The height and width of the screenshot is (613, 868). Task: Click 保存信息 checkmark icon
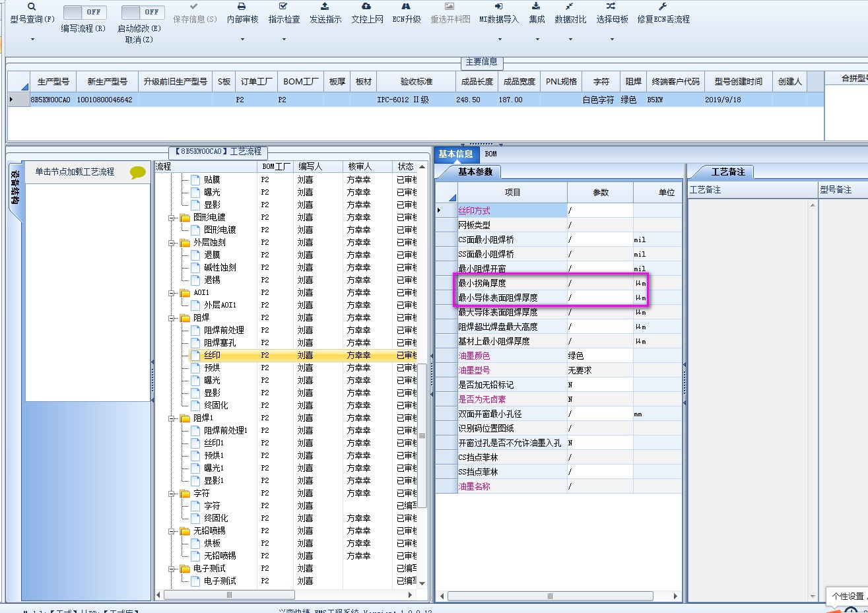coord(193,7)
